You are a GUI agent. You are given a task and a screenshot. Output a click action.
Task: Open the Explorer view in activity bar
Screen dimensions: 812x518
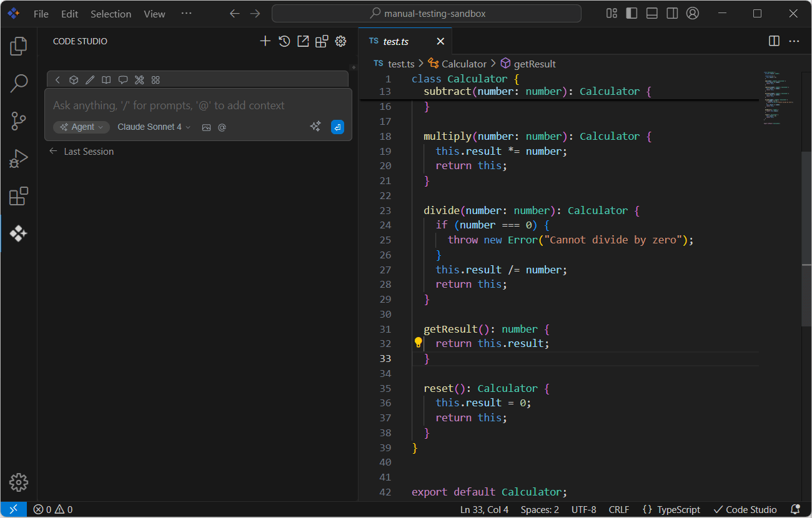19,46
